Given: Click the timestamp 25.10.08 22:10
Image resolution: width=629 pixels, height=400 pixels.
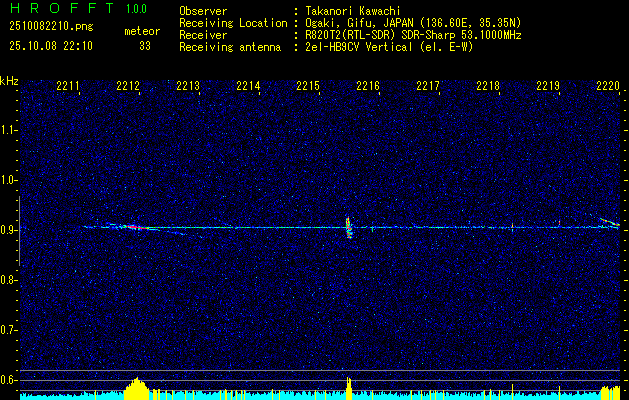Looking at the screenshot, I should click(x=51, y=46).
